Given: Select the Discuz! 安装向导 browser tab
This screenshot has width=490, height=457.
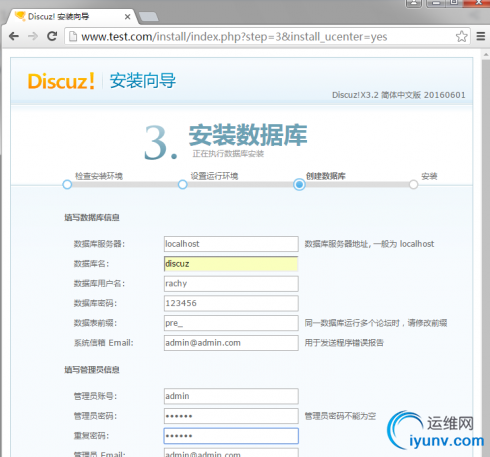Looking at the screenshot, I should pyautogui.click(x=70, y=17).
